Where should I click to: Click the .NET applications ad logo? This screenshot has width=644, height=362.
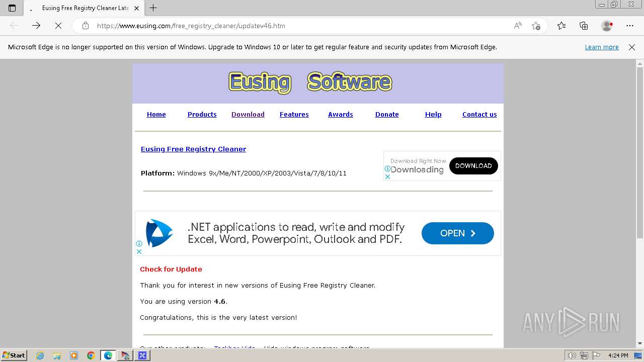click(x=159, y=233)
